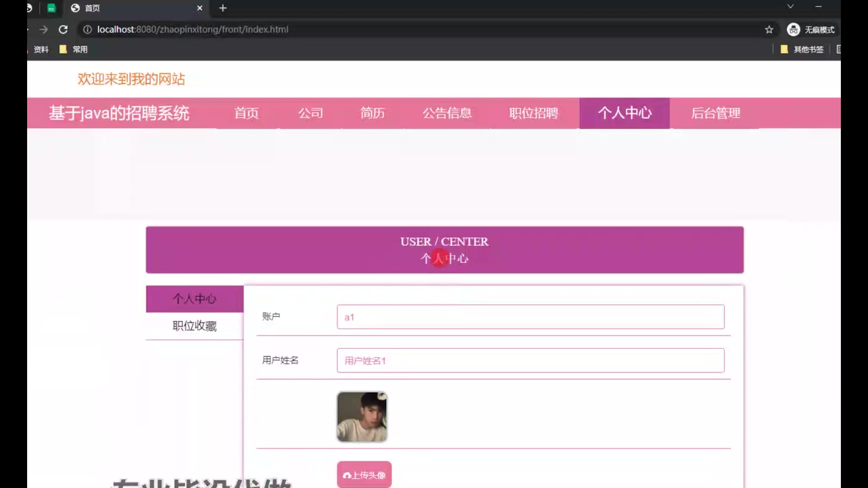Screen dimensions: 868x488
Task: Open the 公司 navigation item
Action: tap(311, 113)
